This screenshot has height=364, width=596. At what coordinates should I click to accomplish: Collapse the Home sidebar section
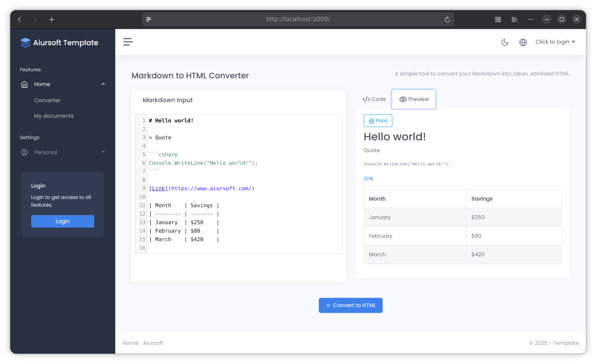pos(103,84)
